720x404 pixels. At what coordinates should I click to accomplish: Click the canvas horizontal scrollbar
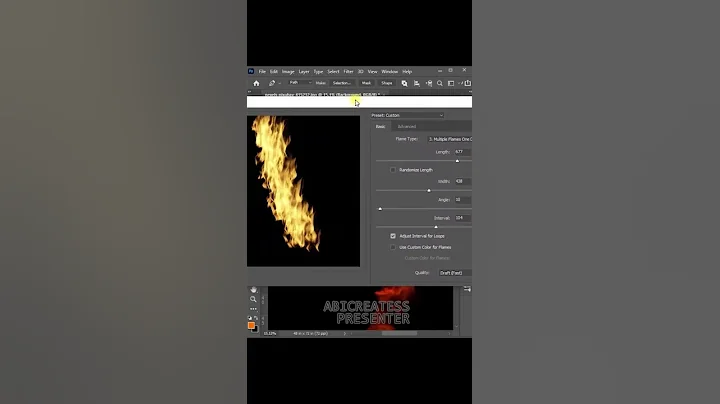(x=400, y=333)
